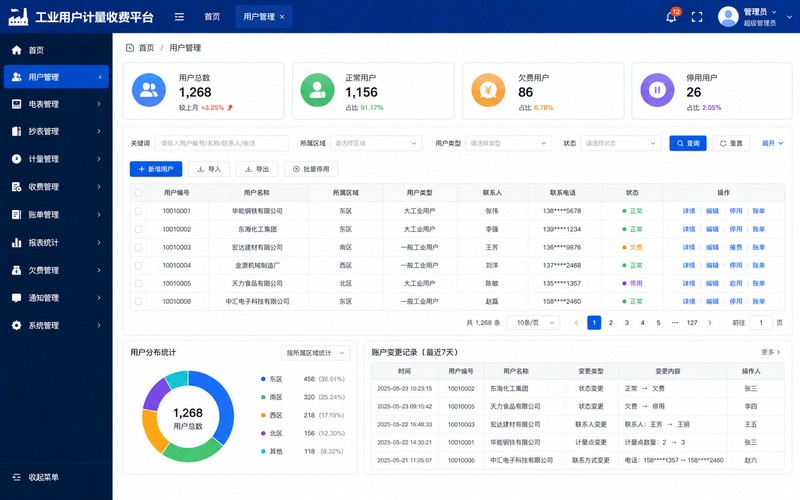Viewport: 800px width, 500px height.
Task: Close the 用户管理 tab
Action: coord(282,17)
